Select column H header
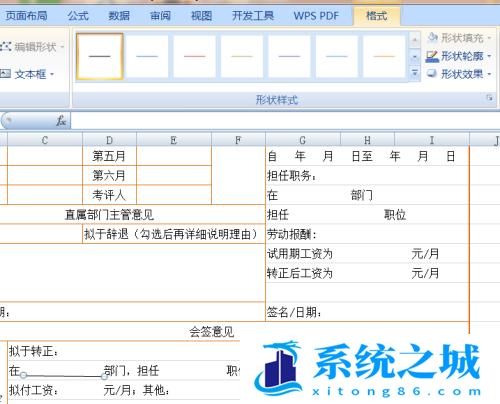This screenshot has width=500, height=404. [x=367, y=140]
